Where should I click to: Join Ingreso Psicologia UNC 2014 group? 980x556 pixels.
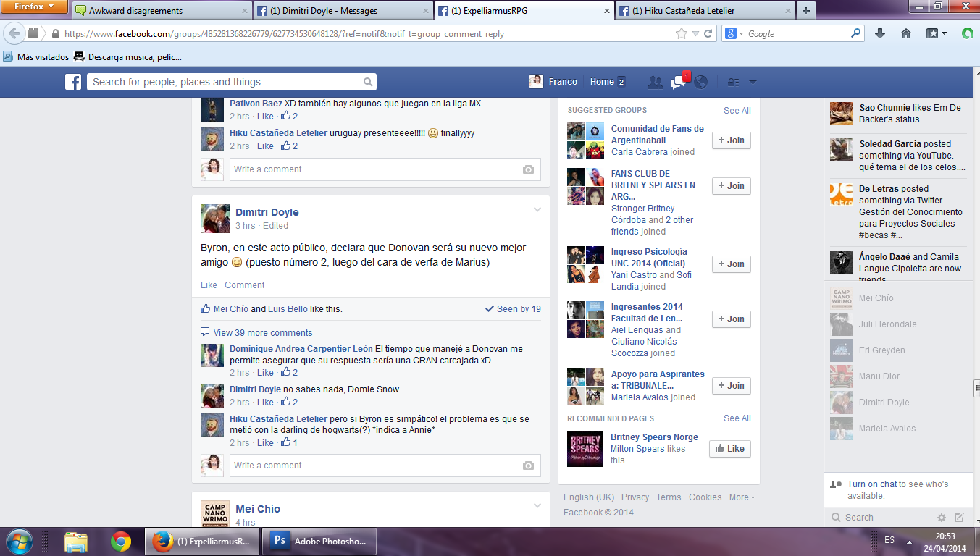point(731,264)
